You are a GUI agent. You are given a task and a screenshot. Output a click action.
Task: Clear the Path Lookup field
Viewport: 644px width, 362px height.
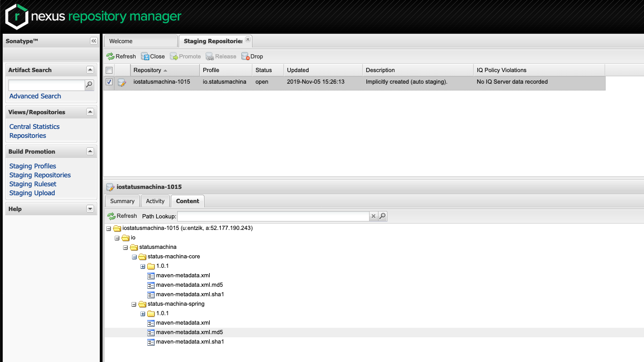373,216
